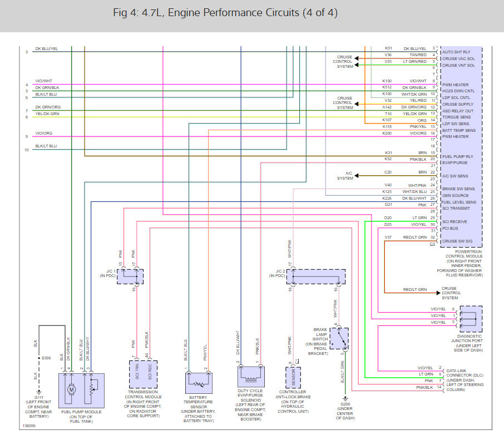Click the RED/LT GRN arrowhead to cruise control
This screenshot has width=504, height=440.
pyautogui.click(x=438, y=293)
